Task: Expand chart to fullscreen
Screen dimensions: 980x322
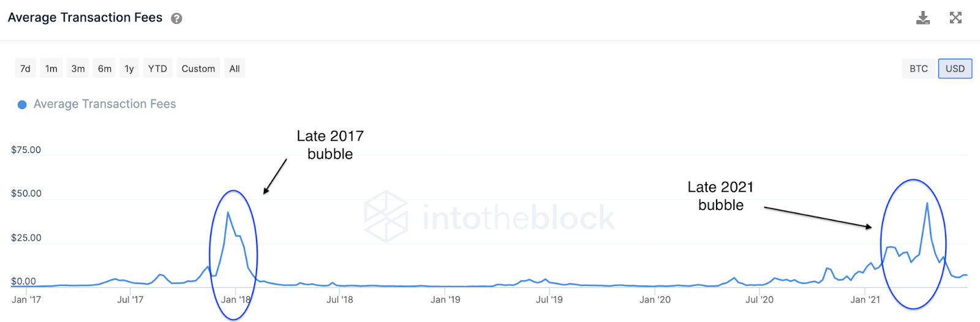Action: click(956, 18)
